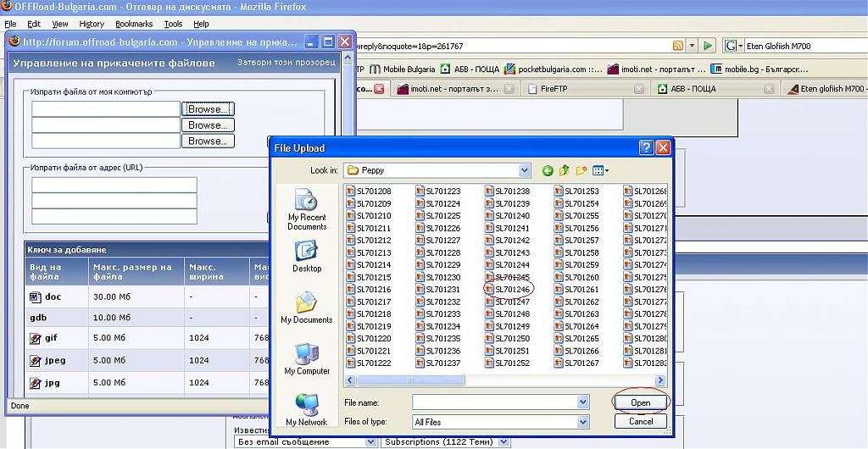Click the RSS feed icon in address bar
The image size is (868, 449).
point(677,46)
